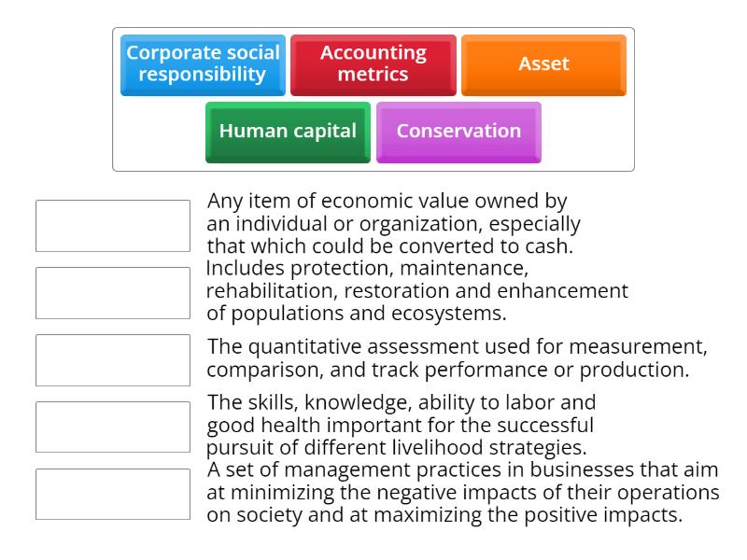This screenshot has width=747, height=560.
Task: Click the word 'Asset' on the orange tile
Action: [x=544, y=63]
